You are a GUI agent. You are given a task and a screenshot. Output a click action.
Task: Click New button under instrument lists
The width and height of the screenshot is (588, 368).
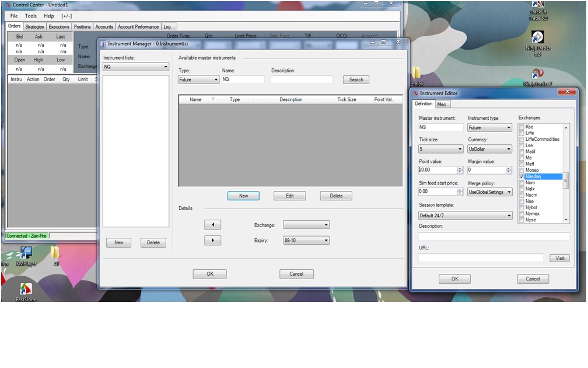(x=118, y=242)
